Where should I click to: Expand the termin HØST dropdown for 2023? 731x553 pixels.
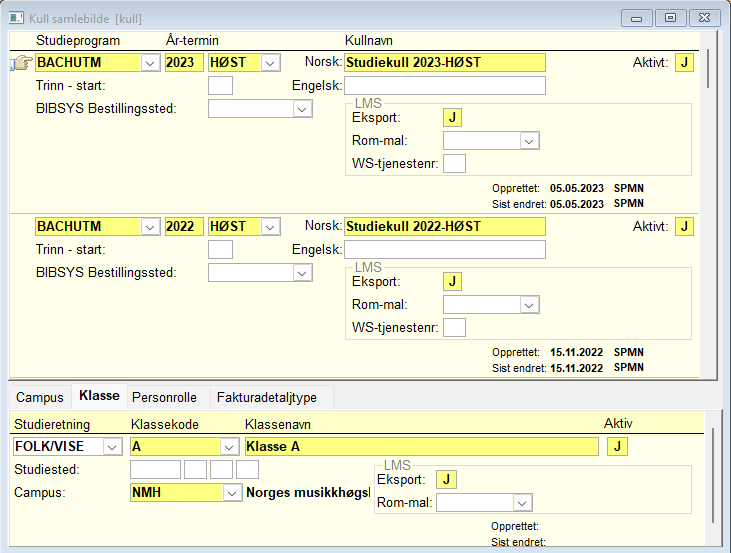[270, 63]
